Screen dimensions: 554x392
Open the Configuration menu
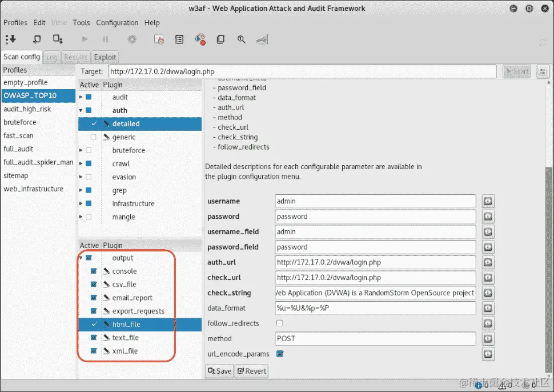[x=117, y=23]
